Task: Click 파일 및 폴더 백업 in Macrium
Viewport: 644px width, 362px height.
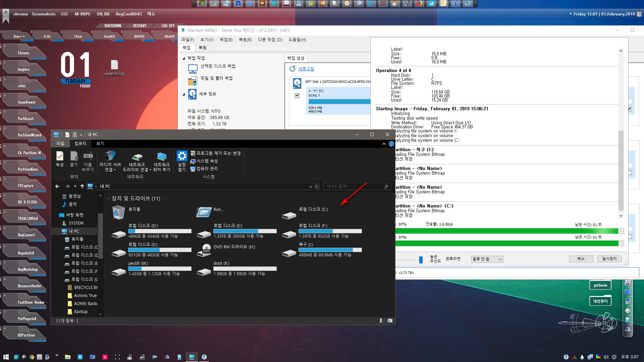Action: (210, 80)
